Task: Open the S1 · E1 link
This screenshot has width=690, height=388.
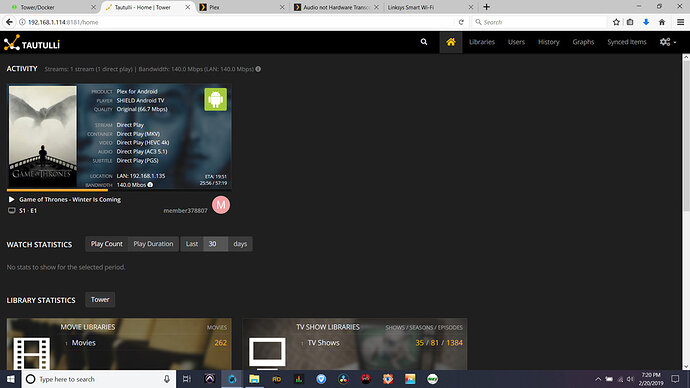Action: pos(28,211)
